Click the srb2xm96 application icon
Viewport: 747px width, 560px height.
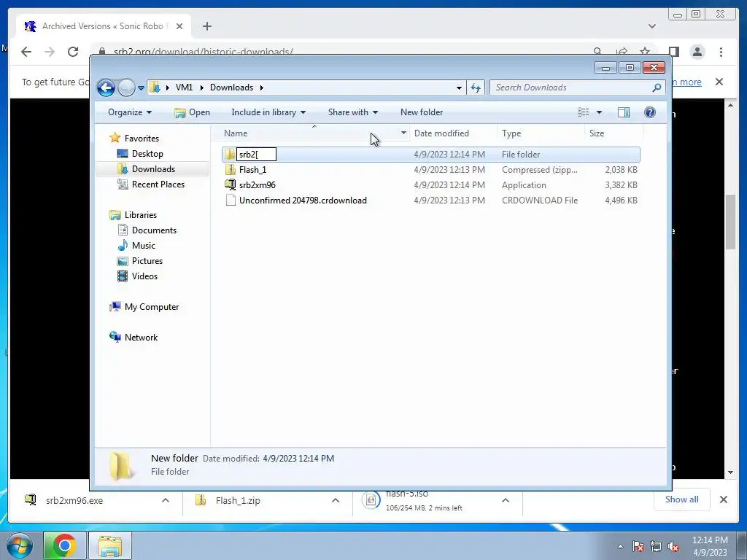[230, 184]
